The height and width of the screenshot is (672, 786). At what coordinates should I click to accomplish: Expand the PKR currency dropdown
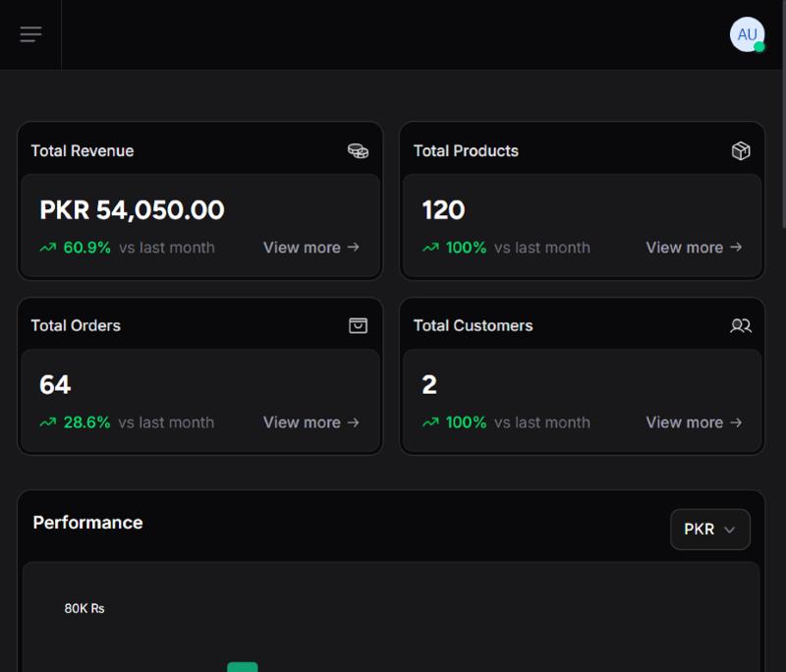click(709, 530)
